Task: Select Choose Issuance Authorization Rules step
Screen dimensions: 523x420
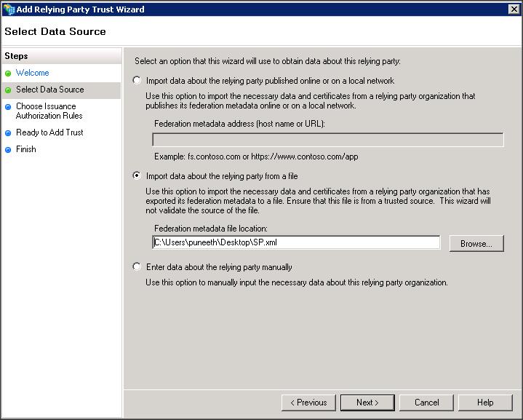Action: tap(49, 111)
